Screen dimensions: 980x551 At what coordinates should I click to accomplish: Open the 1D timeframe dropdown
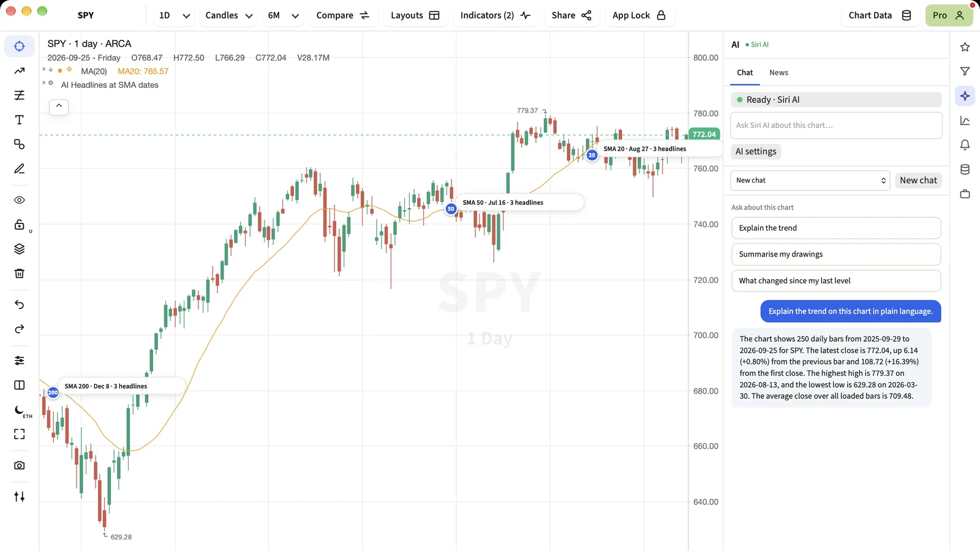tap(174, 15)
